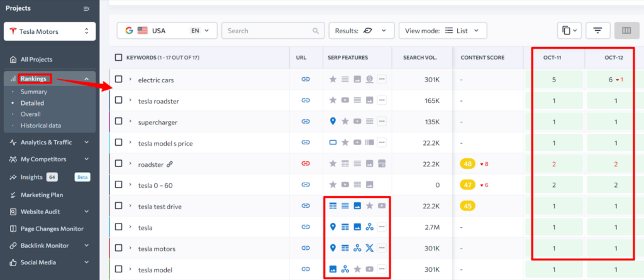Viewport: 644px width, 280px height.
Task: Click the images SERP icon for tesla test drive
Action: click(357, 206)
